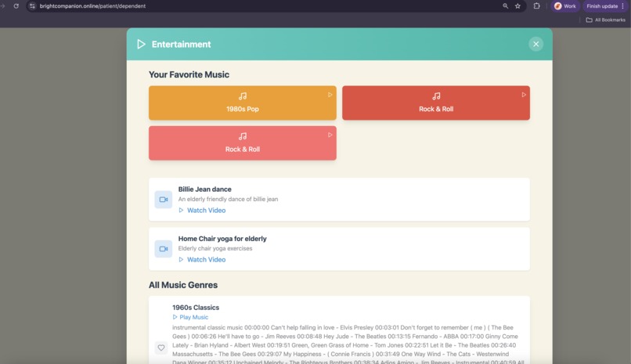Click the music note icon on red Rock & Roll card
Image resolution: width=631 pixels, height=364 pixels.
coord(436,96)
